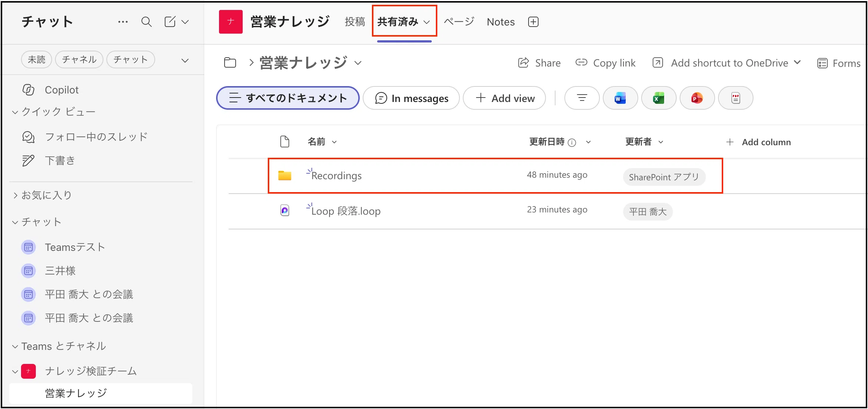Viewport: 868px width, 409px height.
Task: Open 更新日時 column dropdown
Action: 588,142
